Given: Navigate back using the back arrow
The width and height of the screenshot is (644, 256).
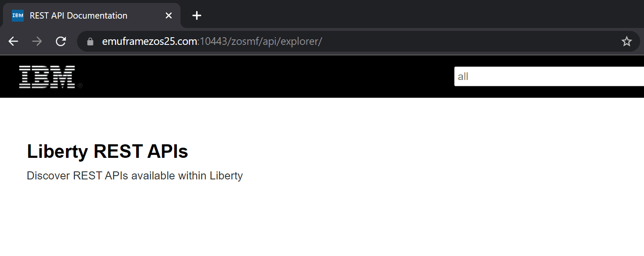Looking at the screenshot, I should tap(13, 41).
